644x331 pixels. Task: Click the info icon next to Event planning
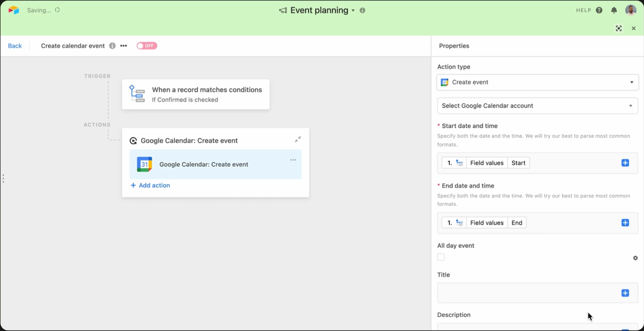(362, 10)
